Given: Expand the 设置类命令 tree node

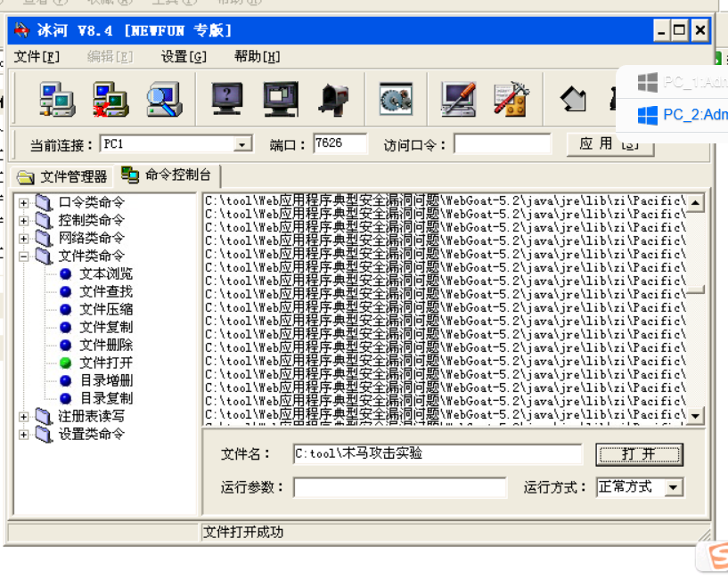Looking at the screenshot, I should tap(23, 435).
